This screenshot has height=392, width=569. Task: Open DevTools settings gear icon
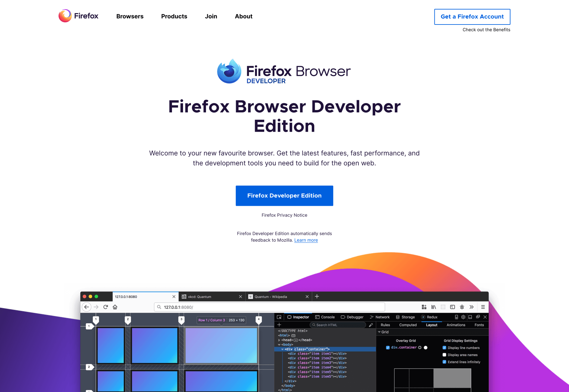click(463, 317)
